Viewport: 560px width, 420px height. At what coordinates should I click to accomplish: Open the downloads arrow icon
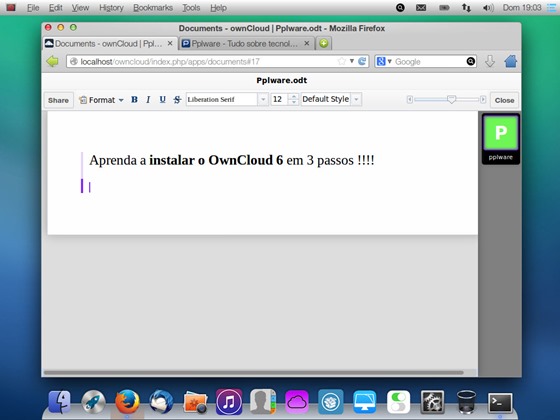click(490, 61)
